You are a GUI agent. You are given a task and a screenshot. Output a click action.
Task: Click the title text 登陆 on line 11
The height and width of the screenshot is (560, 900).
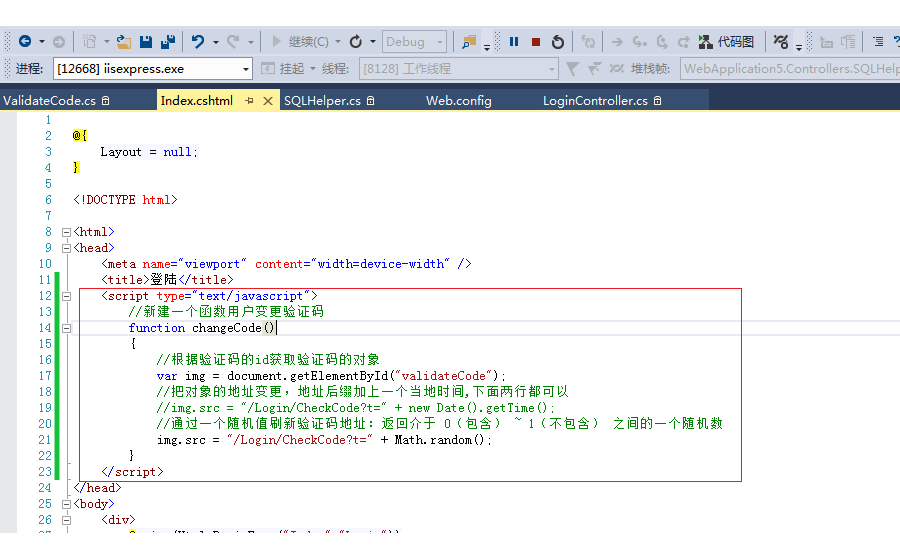point(164,279)
